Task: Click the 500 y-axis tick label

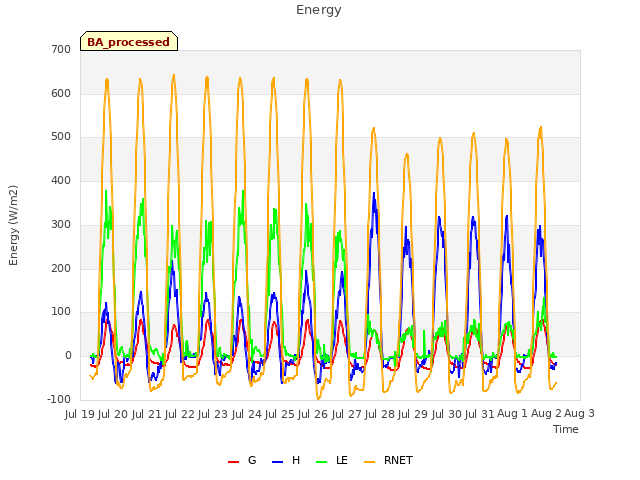Action: [61, 137]
